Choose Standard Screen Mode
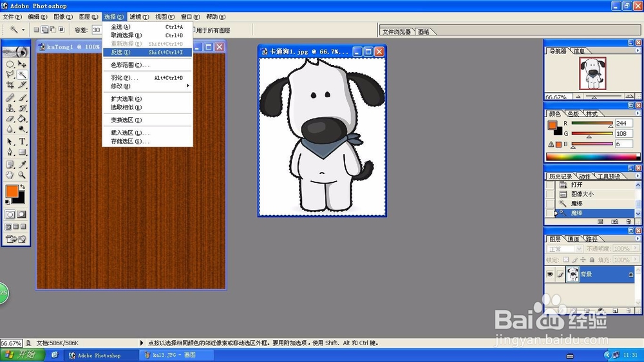Viewport: 644px width, 362px height. click(x=8, y=227)
